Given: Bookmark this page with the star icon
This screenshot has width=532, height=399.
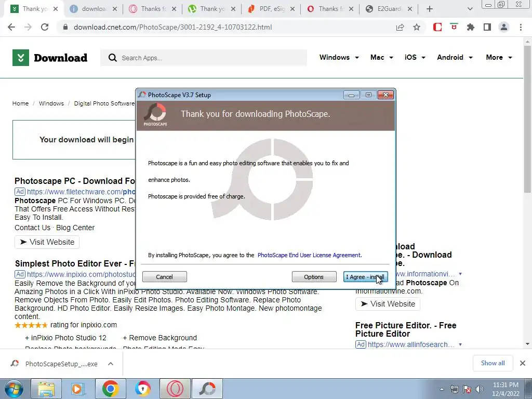Looking at the screenshot, I should coord(417,27).
